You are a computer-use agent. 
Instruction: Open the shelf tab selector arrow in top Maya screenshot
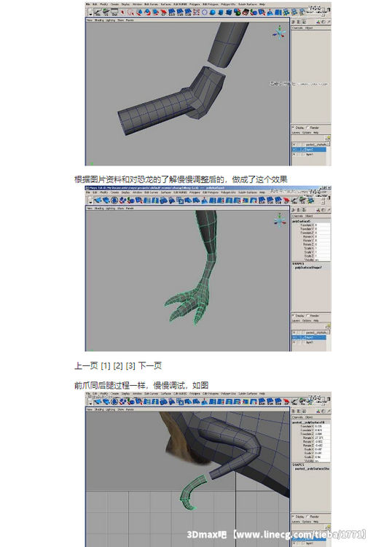90,14
